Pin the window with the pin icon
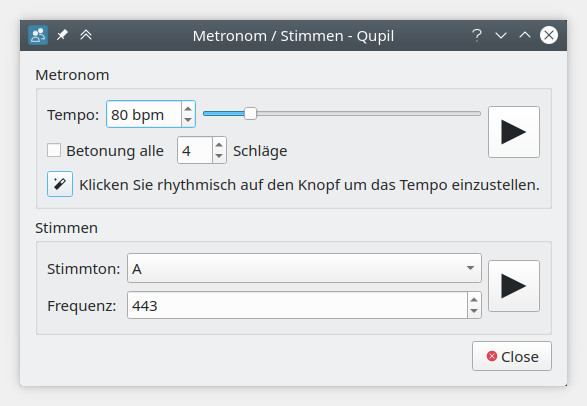This screenshot has width=587, height=406. 62,35
